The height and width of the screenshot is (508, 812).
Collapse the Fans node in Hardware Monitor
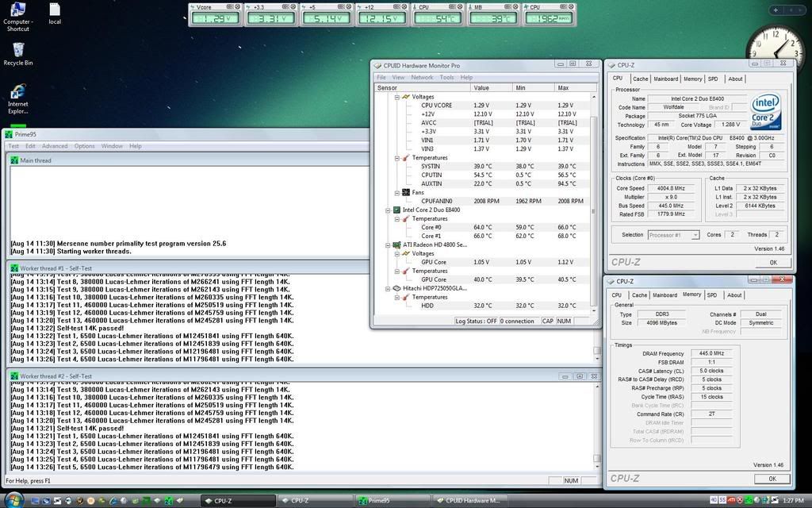(396, 192)
